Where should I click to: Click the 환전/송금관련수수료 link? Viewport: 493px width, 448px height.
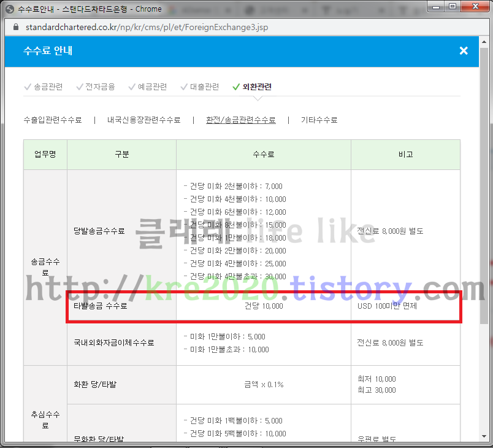click(241, 120)
